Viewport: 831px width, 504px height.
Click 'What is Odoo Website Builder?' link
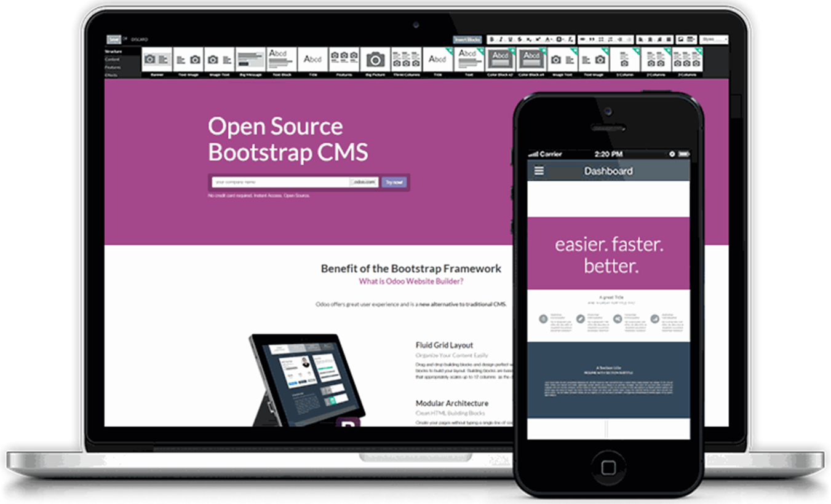click(411, 282)
